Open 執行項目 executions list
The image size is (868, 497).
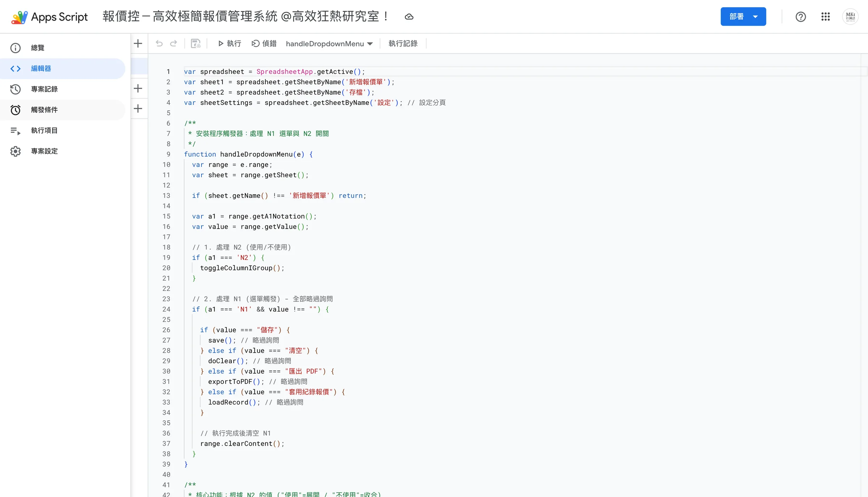tap(63, 130)
